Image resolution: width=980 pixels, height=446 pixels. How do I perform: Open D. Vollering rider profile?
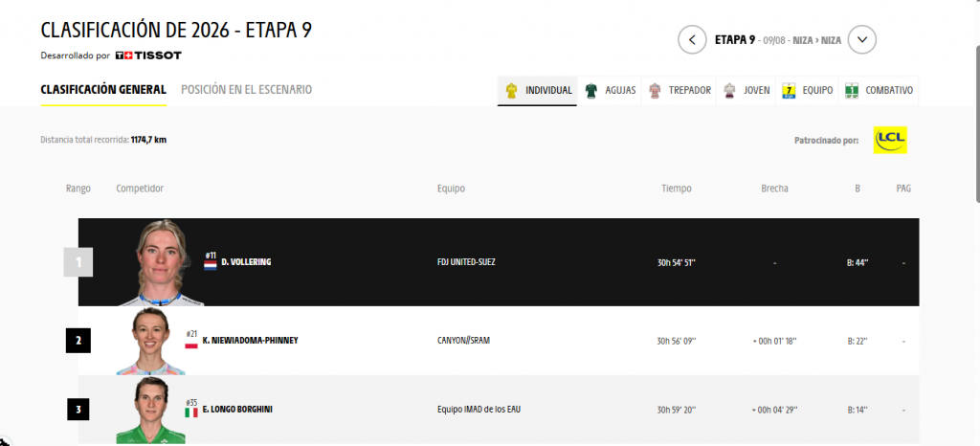point(246,262)
